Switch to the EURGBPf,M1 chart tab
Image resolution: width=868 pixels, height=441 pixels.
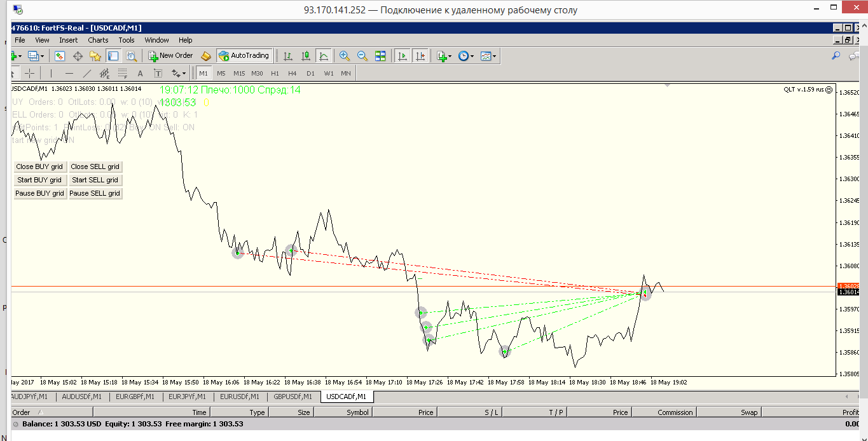coord(135,397)
